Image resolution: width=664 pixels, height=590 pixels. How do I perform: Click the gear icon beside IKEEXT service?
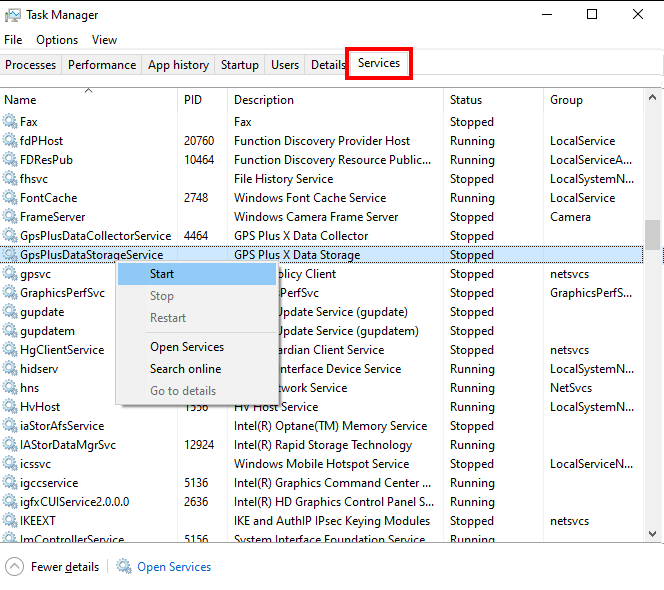[10, 521]
